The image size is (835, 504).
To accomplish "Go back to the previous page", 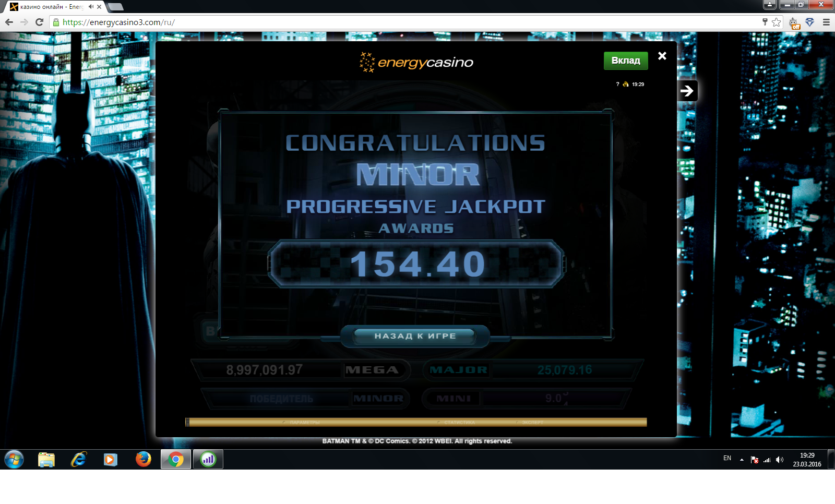I will (x=9, y=22).
